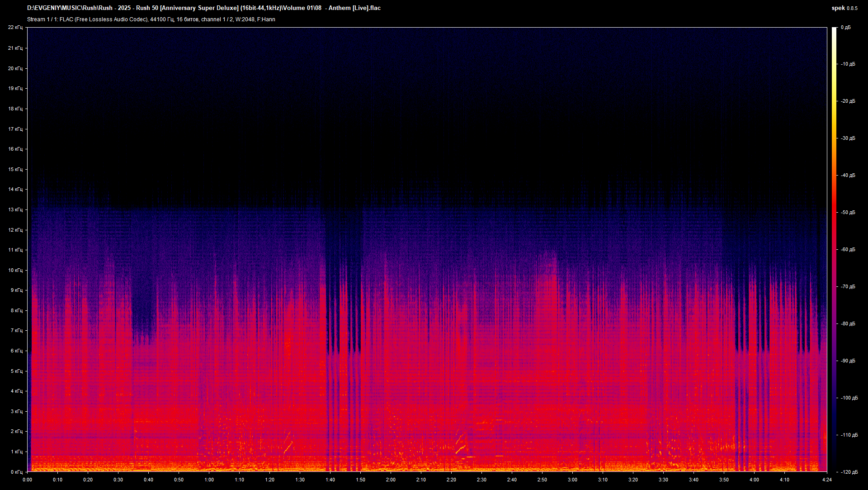Click the 22 кГц frequency label

pos(15,28)
